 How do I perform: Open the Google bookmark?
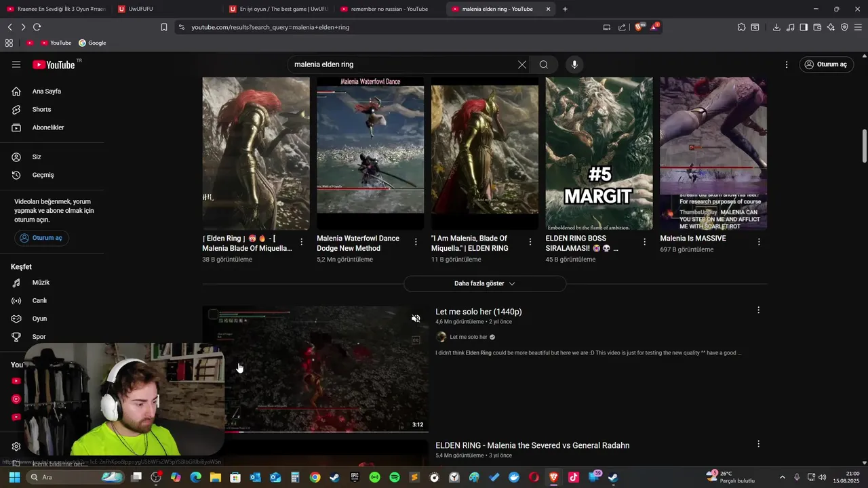(x=92, y=43)
